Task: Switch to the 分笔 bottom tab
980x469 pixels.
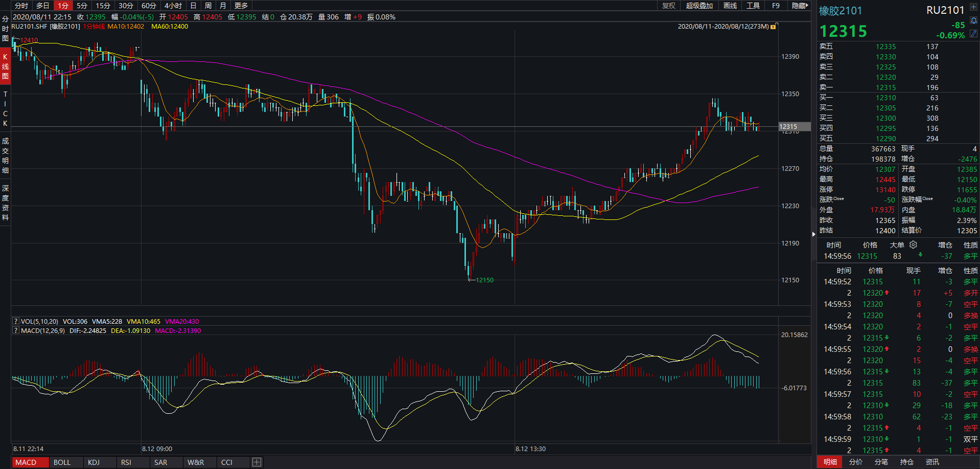Action: 881,462
